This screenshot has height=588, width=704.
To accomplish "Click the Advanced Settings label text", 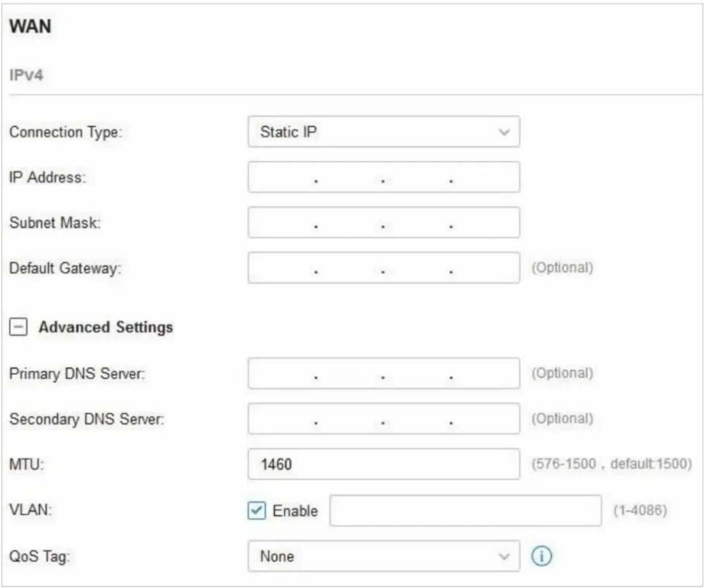I will (x=106, y=327).
